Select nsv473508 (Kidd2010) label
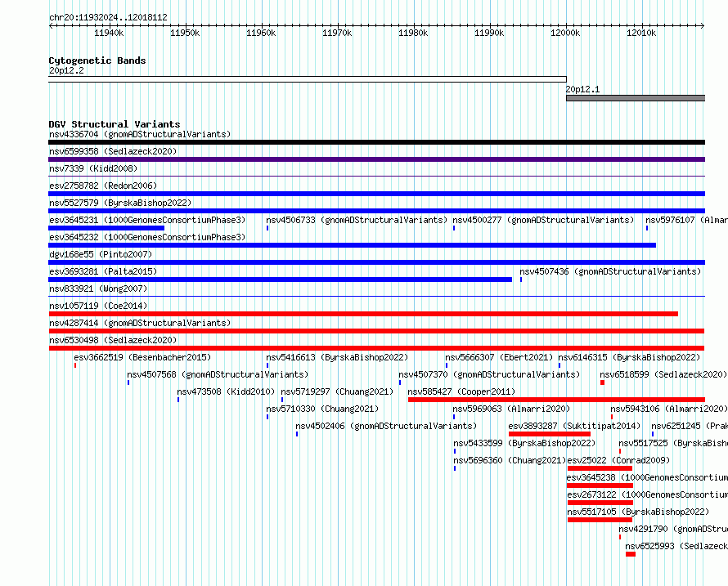Screen dimensions: 728x586 click(226, 392)
